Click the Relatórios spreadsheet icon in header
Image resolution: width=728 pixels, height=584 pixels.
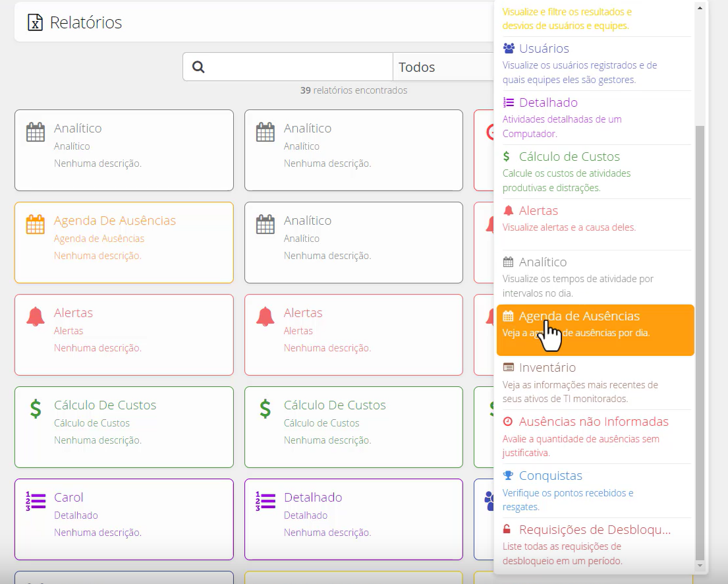tap(36, 22)
